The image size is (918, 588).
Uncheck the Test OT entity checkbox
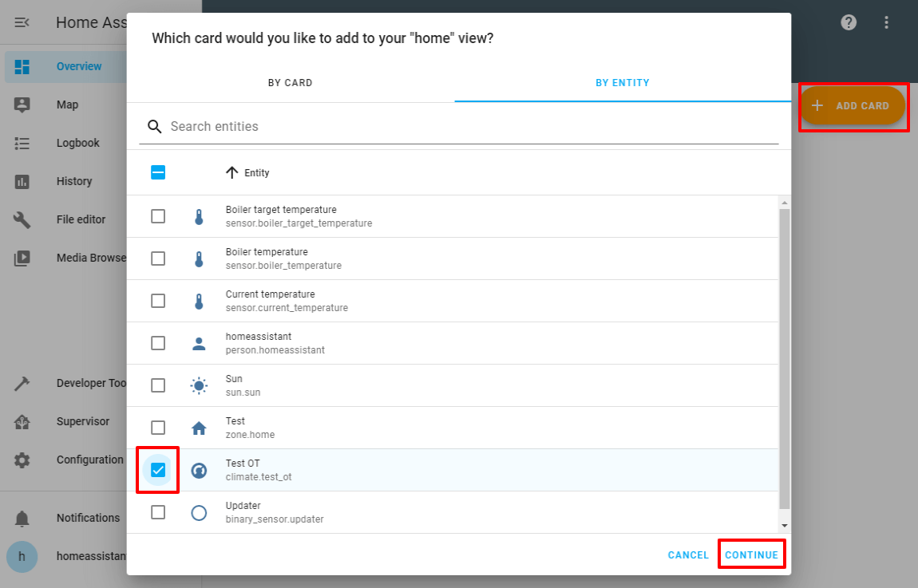click(158, 470)
